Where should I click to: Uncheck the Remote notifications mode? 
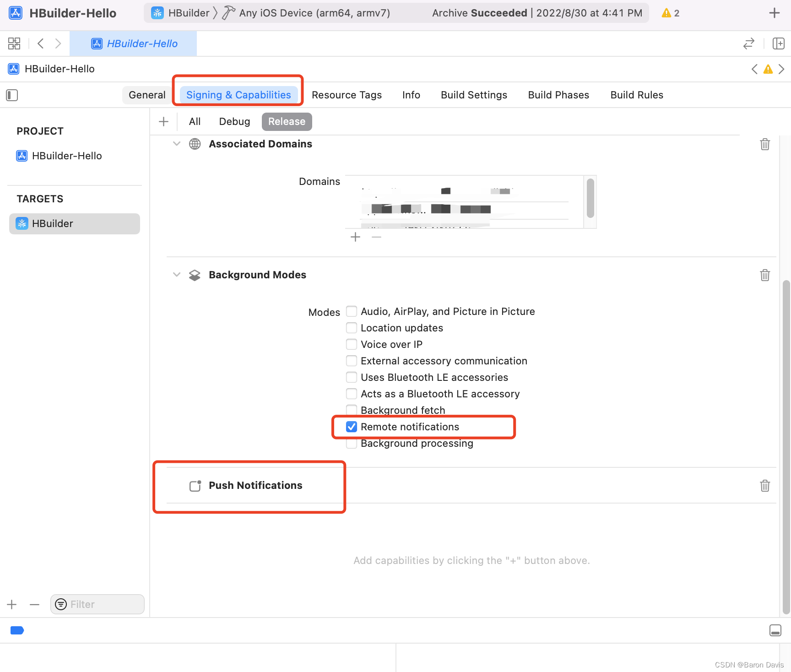point(352,427)
